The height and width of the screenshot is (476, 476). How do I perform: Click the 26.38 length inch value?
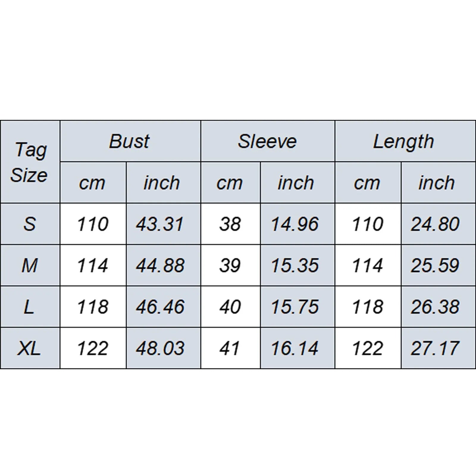(x=435, y=307)
